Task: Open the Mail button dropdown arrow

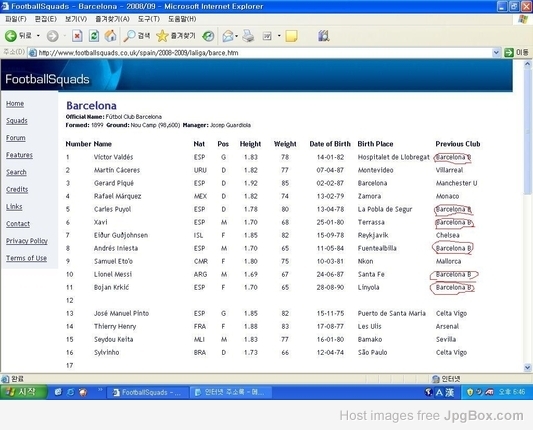Action: click(236, 36)
